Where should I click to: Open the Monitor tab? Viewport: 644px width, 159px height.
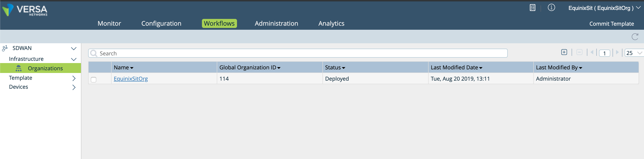tap(109, 23)
